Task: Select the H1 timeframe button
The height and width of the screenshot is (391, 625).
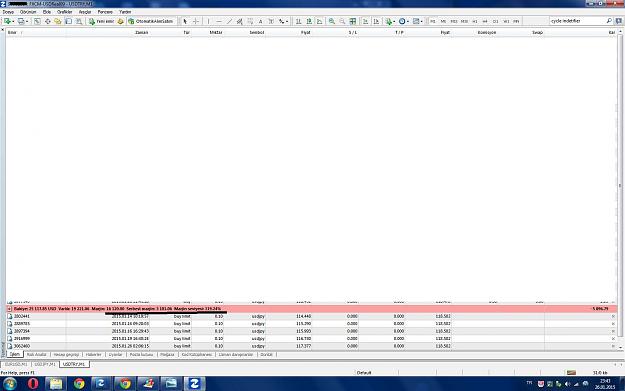Action: click(x=475, y=21)
